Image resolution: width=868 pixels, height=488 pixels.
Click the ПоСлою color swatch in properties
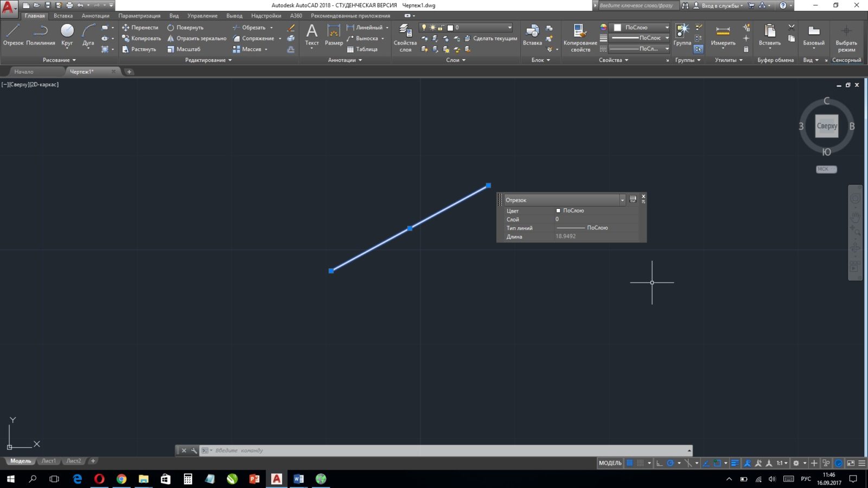point(558,210)
